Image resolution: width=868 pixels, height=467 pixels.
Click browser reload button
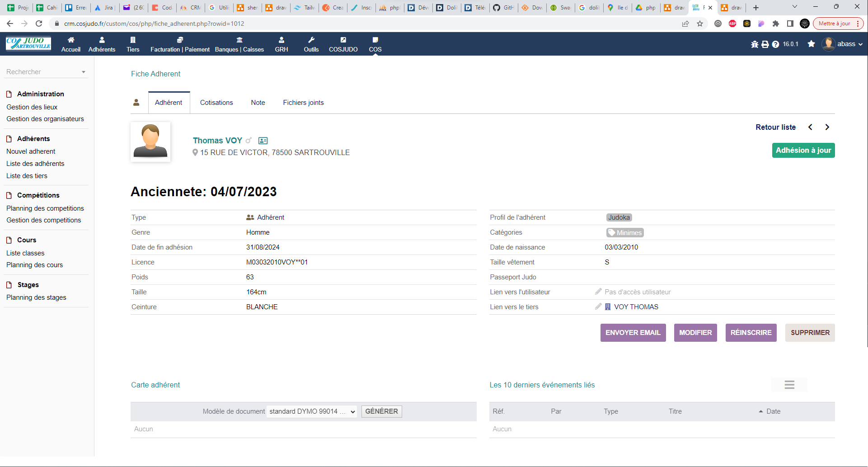tap(39, 24)
